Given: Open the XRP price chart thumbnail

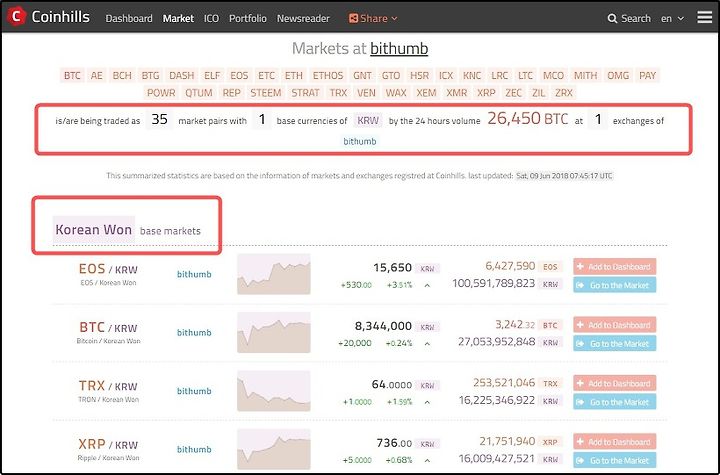Looking at the screenshot, I should [x=274, y=449].
